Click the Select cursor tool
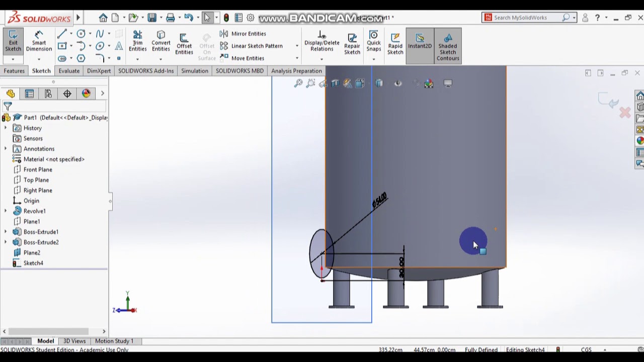644x362 pixels. [207, 18]
